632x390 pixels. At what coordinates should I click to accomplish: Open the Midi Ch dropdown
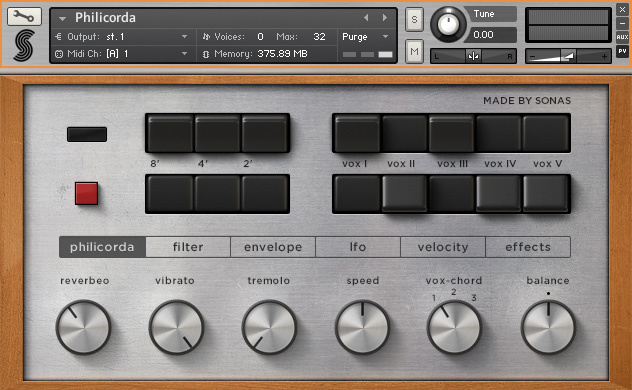(x=121, y=53)
